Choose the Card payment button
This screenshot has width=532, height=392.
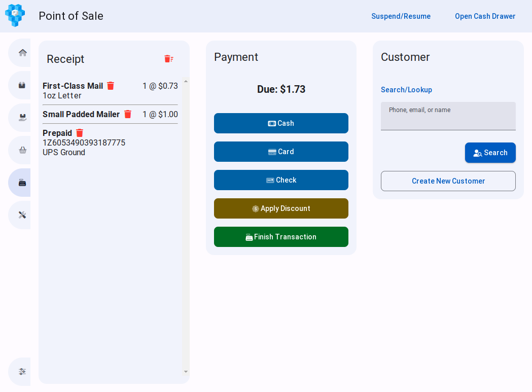[281, 152]
